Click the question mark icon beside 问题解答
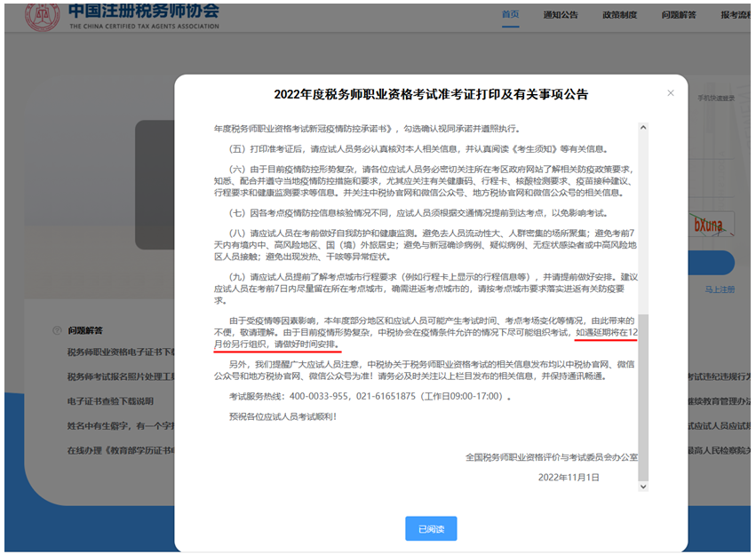The width and height of the screenshot is (756, 554). point(57,330)
